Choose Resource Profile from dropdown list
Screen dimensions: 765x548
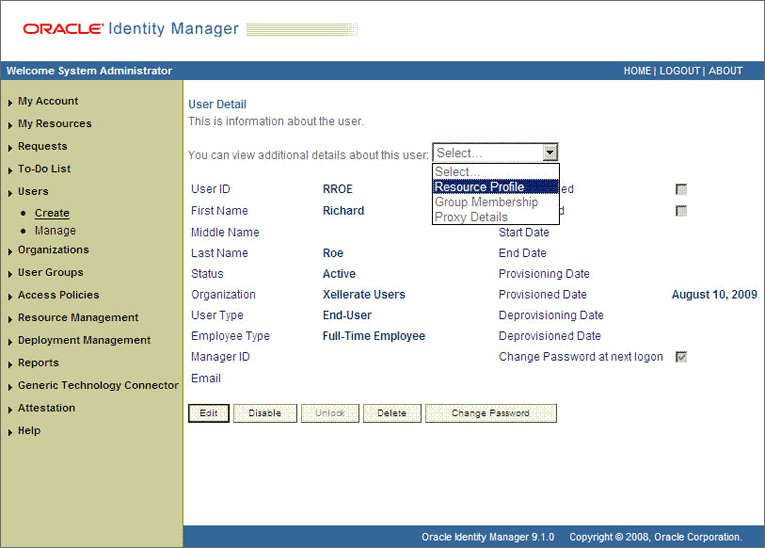[495, 187]
